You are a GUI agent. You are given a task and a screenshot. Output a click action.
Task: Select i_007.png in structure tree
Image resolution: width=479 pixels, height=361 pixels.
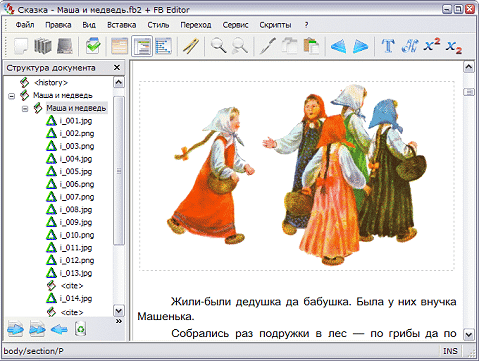(x=77, y=197)
